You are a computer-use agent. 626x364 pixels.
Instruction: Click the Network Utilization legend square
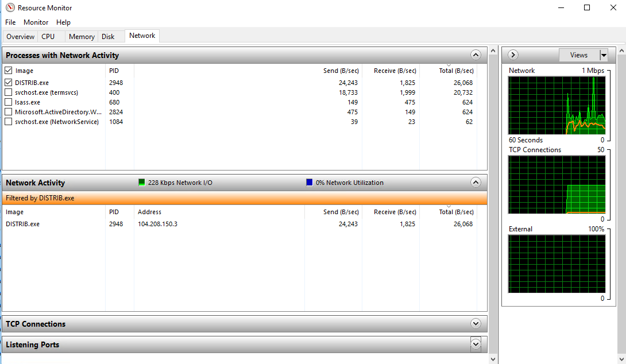click(308, 182)
